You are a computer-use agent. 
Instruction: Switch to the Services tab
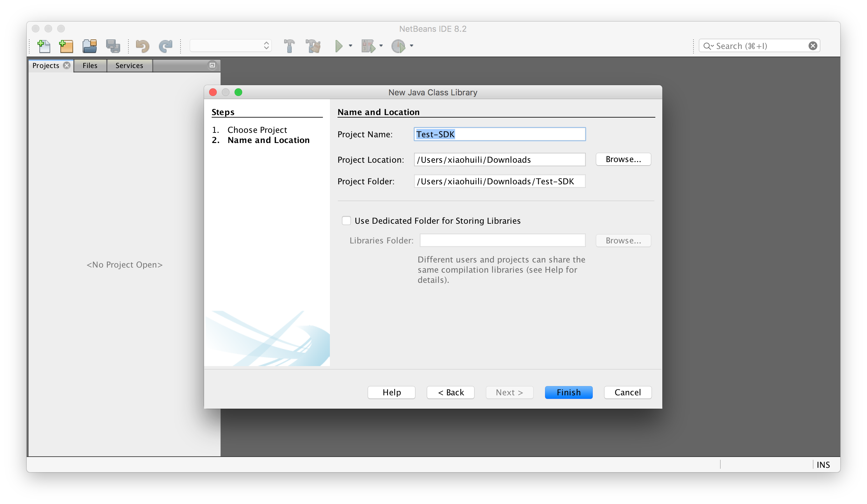pos(129,65)
